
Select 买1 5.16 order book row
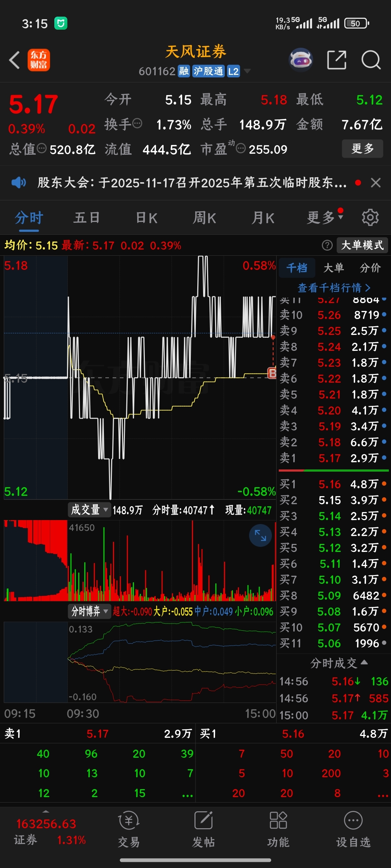333,484
